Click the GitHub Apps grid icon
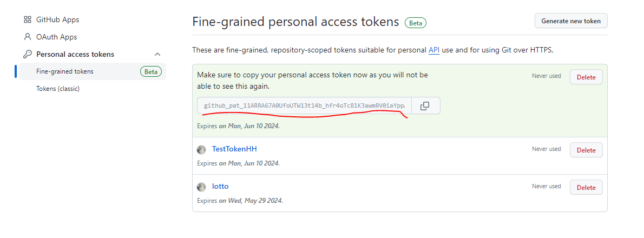644x238 pixels. (28, 19)
